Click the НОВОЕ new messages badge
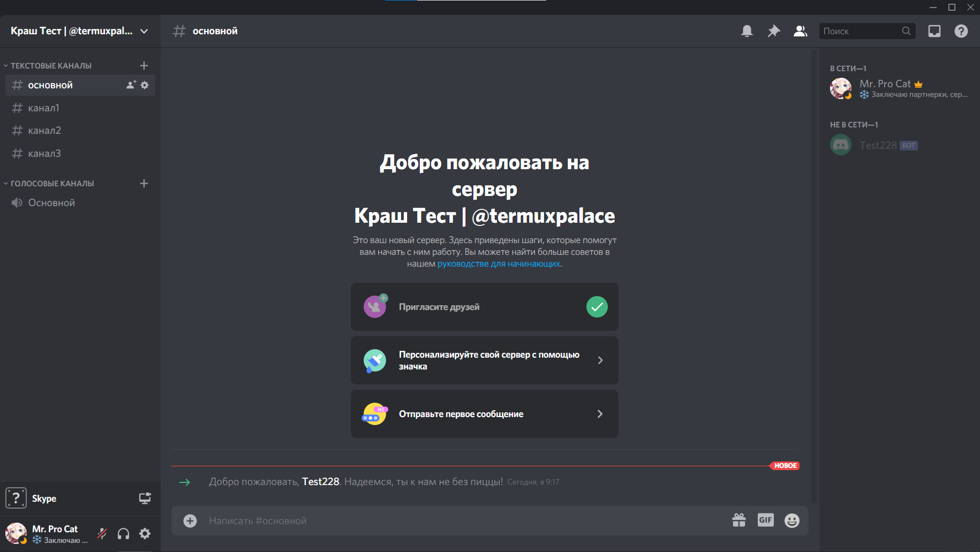The image size is (980, 552). pyautogui.click(x=785, y=466)
